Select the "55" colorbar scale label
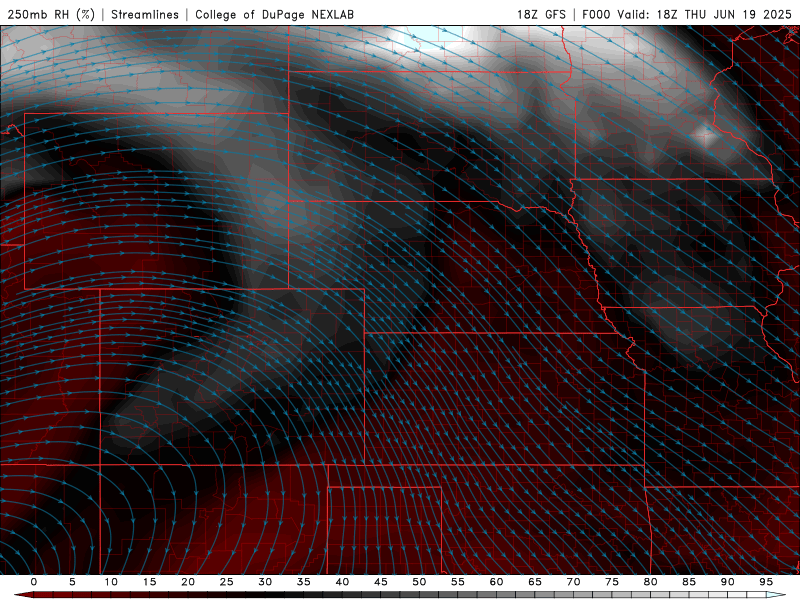The image size is (800, 600). click(458, 582)
